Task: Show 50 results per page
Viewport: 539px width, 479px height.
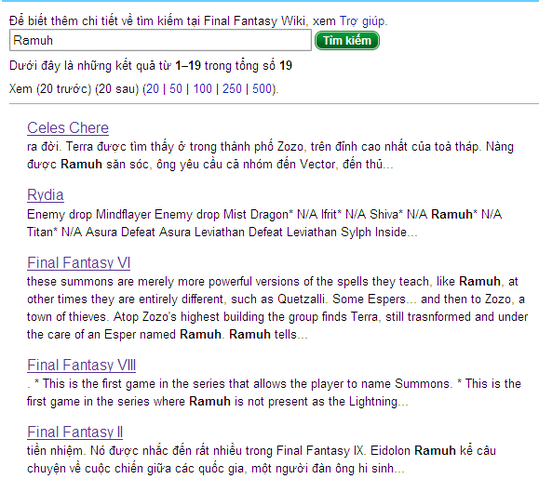Action: tap(176, 89)
